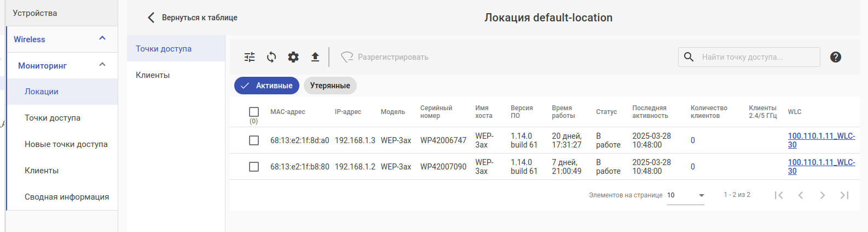The image size is (868, 232).
Task: Toggle the select-all checkbox in table header
Action: click(254, 112)
